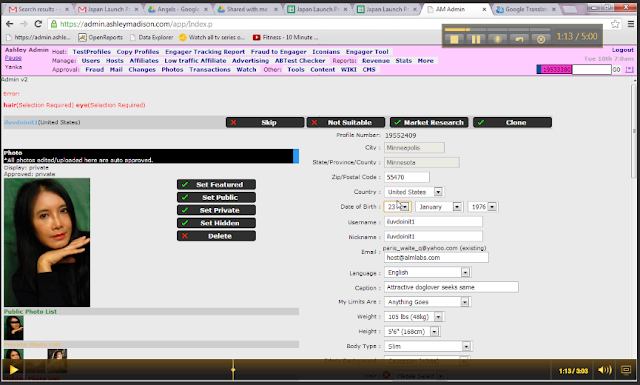
Task: Open the WIKI link
Action: 349,70
